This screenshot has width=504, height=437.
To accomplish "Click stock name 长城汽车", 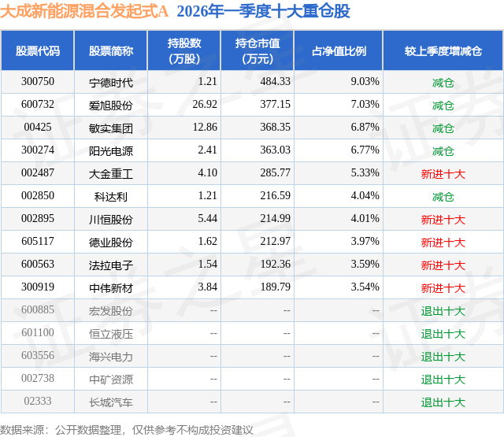I will [x=111, y=402].
